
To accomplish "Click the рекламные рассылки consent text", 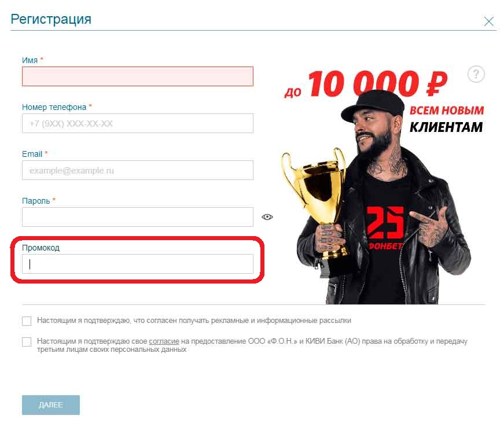I will 194,321.
